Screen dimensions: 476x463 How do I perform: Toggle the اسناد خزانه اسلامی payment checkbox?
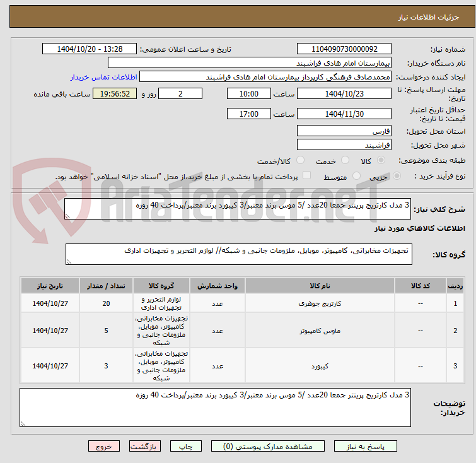(x=307, y=175)
